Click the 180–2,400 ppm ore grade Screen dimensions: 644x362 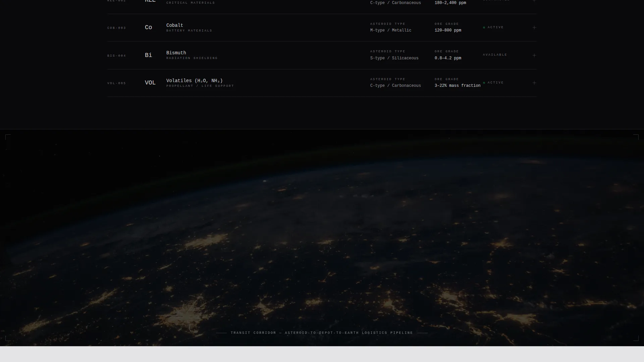450,3
